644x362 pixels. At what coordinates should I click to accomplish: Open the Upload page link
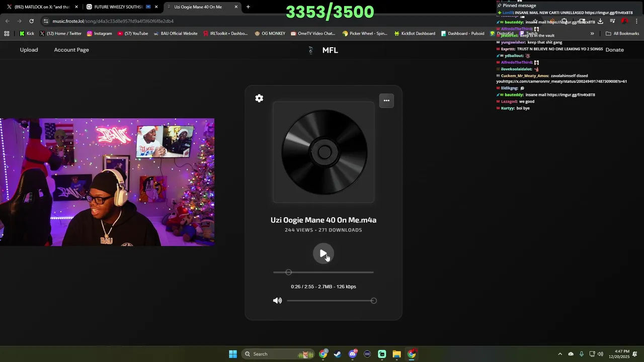[29, 50]
